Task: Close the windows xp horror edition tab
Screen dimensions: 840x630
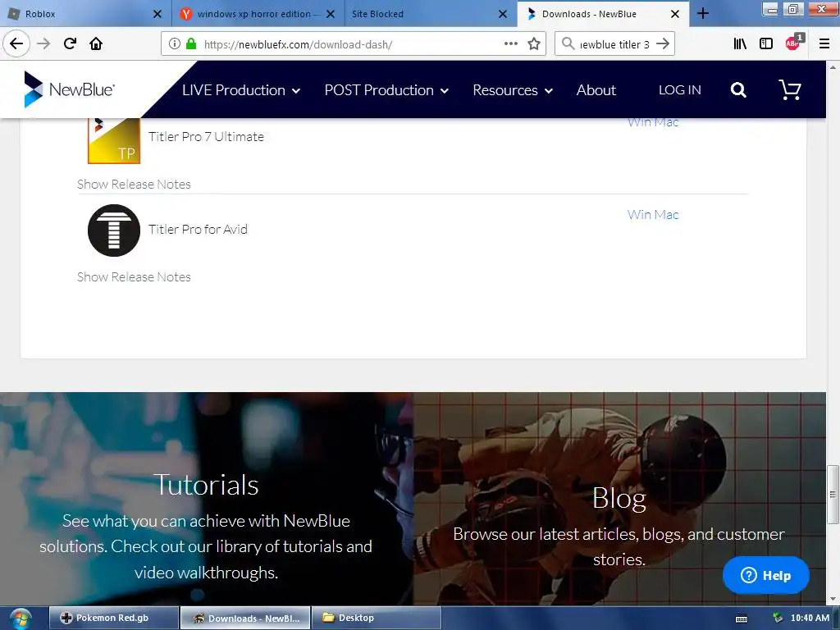Action: pos(331,14)
